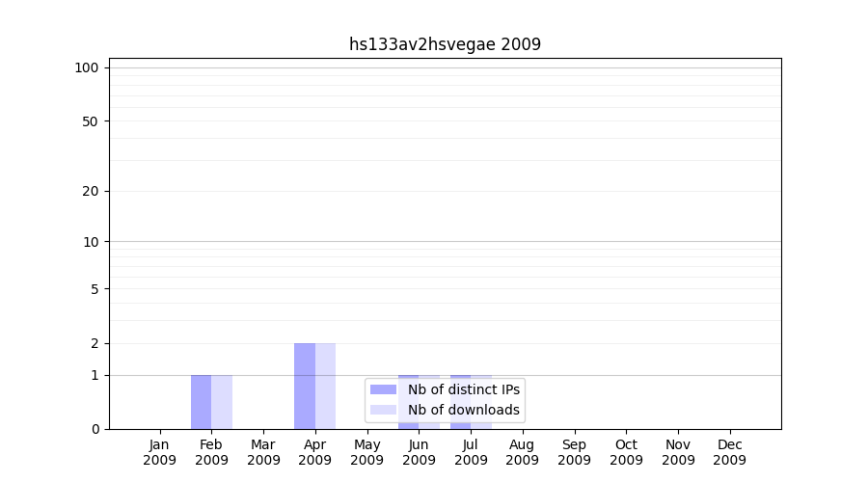Click the 100 y-axis tick label

[x=87, y=67]
